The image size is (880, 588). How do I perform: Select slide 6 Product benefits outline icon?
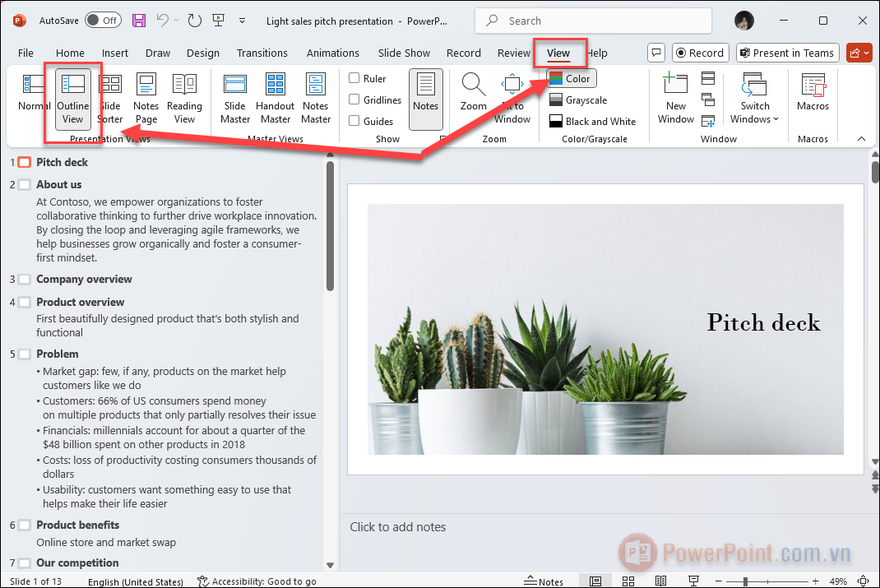tap(24, 525)
